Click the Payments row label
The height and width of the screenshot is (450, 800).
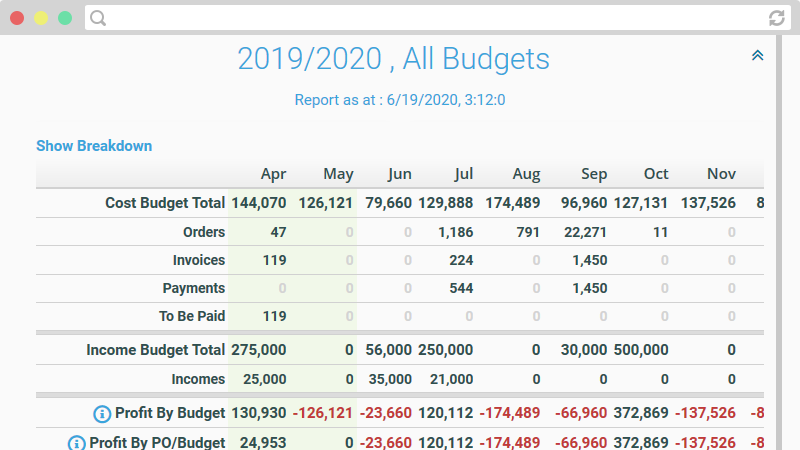[x=194, y=288]
